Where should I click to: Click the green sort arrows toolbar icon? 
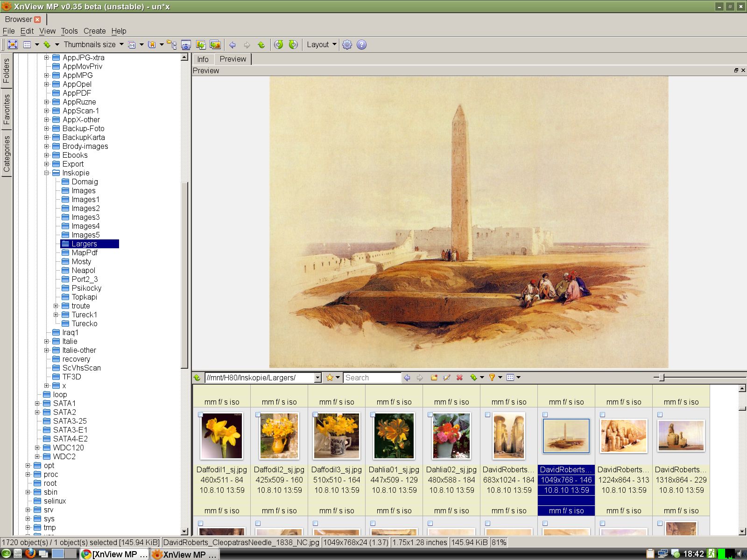47,45
